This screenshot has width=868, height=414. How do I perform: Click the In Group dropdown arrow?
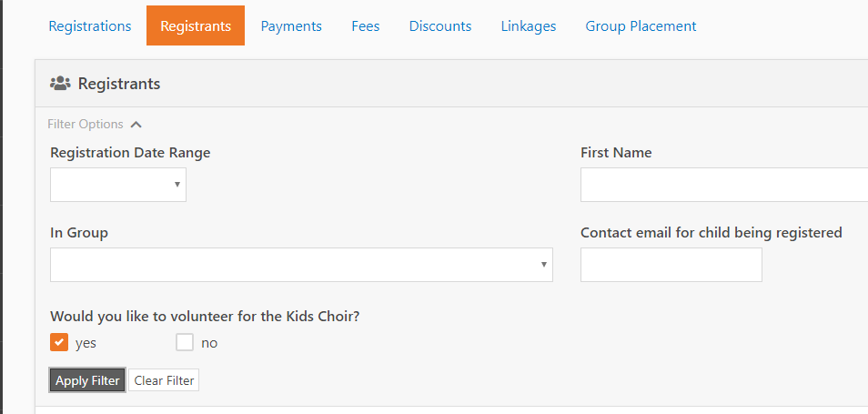click(544, 265)
